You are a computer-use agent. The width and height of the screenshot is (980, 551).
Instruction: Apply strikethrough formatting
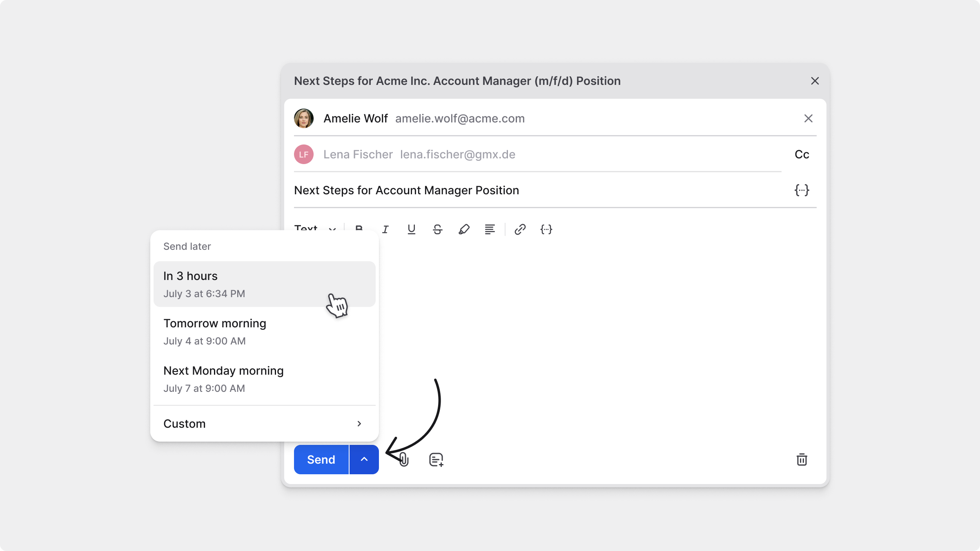coord(437,229)
